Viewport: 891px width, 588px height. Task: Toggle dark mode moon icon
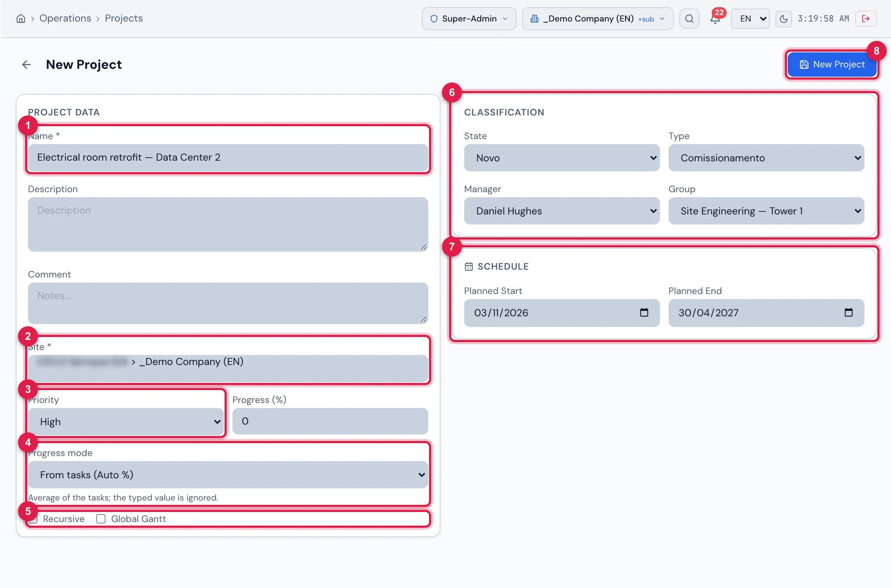pyautogui.click(x=783, y=18)
